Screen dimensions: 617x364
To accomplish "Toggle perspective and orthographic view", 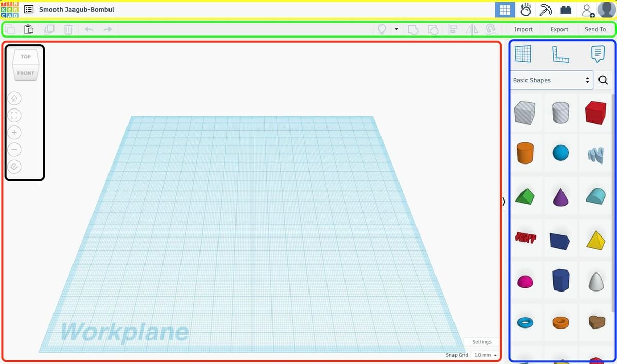I will coord(14,167).
